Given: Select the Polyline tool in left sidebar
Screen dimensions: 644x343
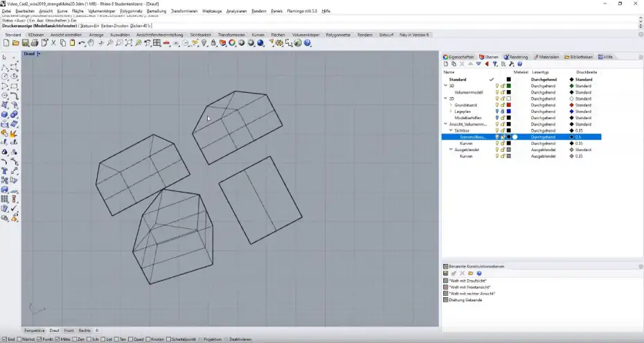Looking at the screenshot, I should click(x=5, y=67).
